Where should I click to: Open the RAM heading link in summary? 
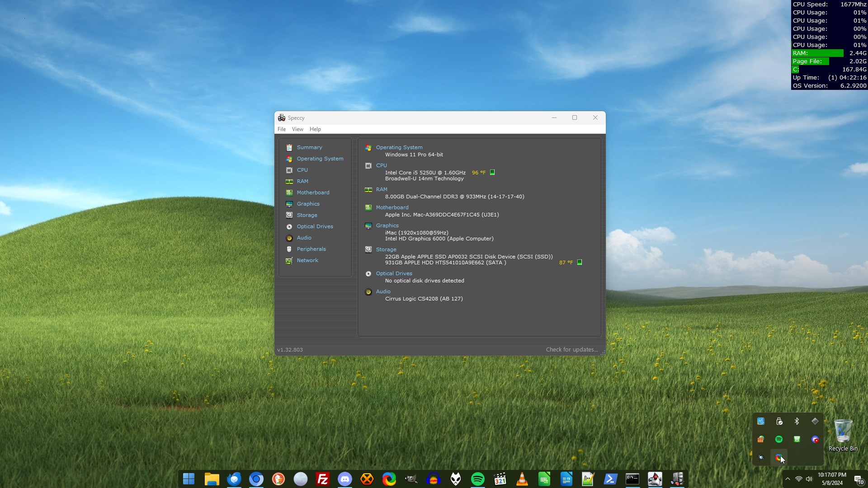pyautogui.click(x=382, y=189)
